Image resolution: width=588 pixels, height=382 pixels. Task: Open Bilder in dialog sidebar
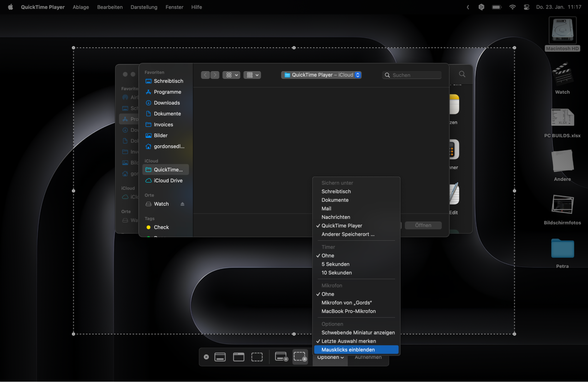pyautogui.click(x=166, y=135)
